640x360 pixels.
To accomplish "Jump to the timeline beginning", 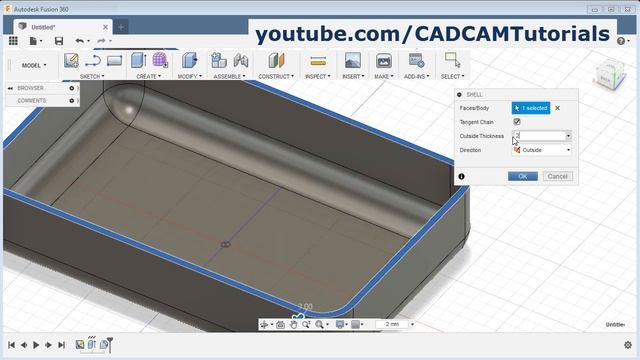I will pos(11,345).
